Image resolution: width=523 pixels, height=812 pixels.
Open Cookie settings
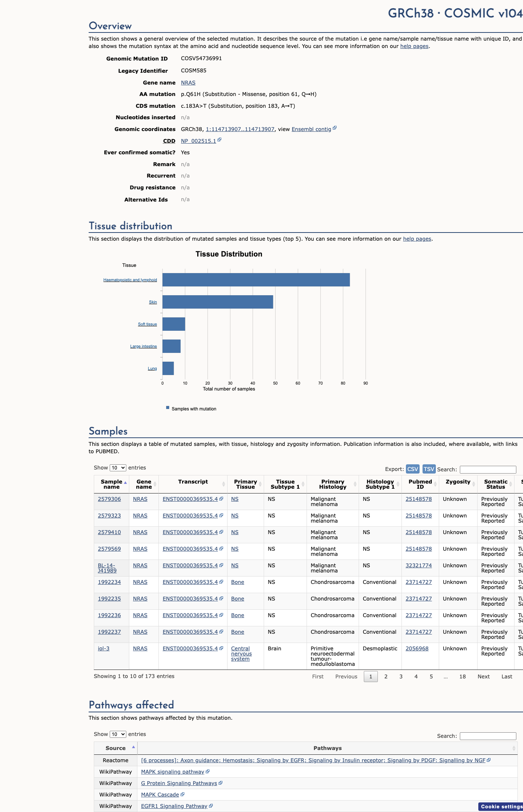[501, 806]
